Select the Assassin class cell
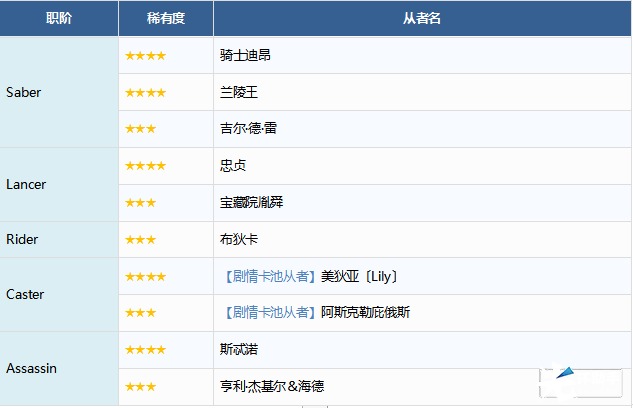Screen dimensions: 633x408 31,368
